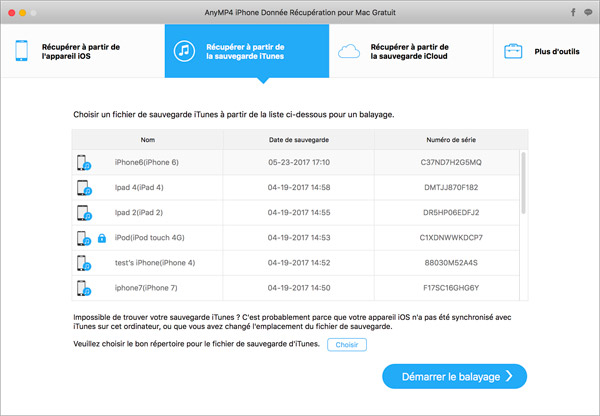Viewport: 600px width, 416px height.
Task: Switch to Récupérer à partir de la sauvegarde iCloud tab
Action: click(x=411, y=51)
